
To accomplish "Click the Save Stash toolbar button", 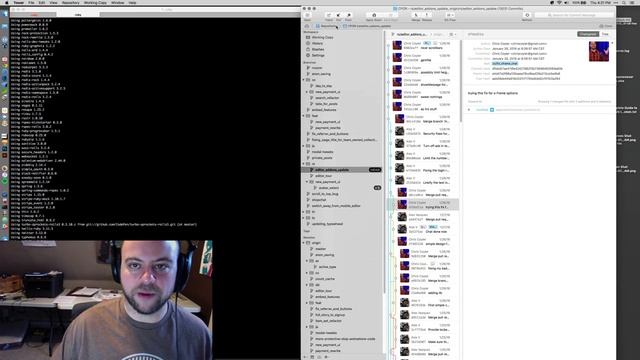I will pos(391,16).
